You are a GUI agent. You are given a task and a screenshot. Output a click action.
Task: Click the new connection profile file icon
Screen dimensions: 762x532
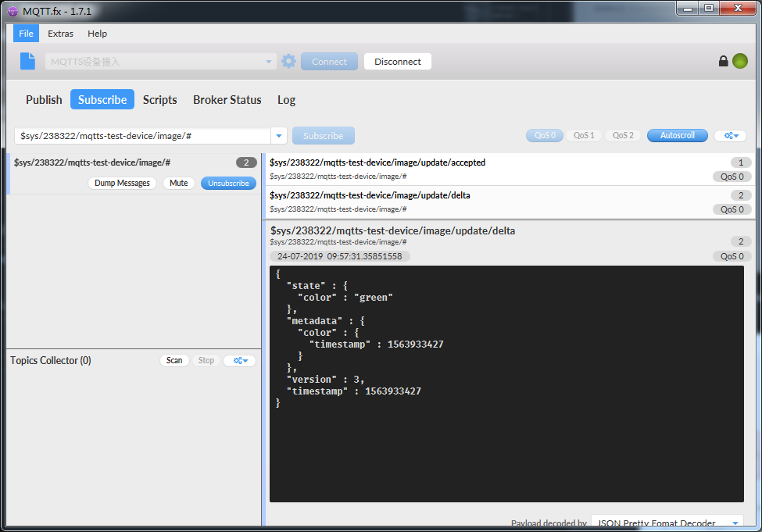tap(27, 61)
